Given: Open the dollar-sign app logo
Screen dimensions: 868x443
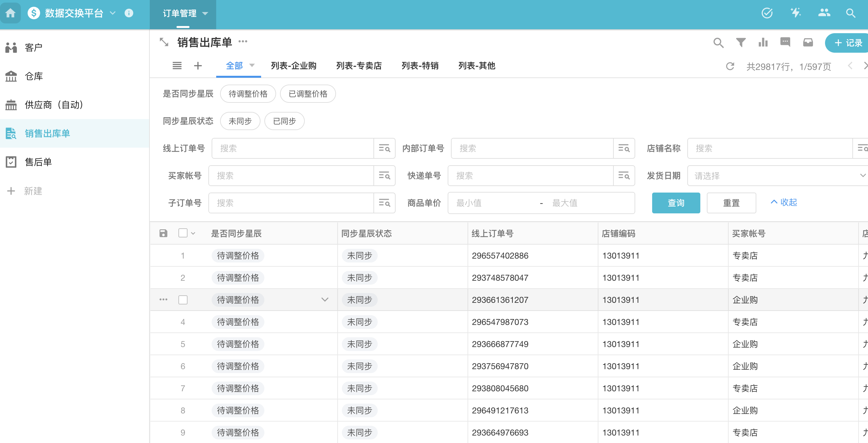Looking at the screenshot, I should tap(34, 13).
